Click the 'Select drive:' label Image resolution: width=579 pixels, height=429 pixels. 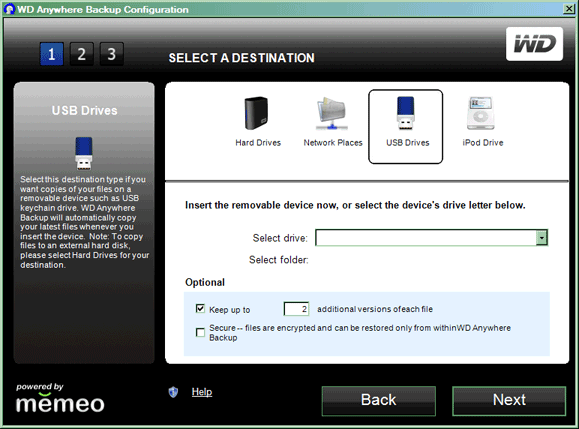[280, 238]
